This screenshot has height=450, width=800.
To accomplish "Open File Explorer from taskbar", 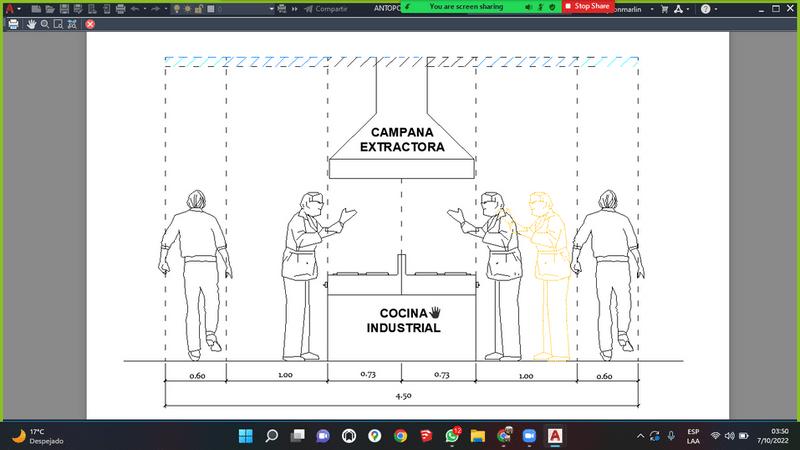I will [478, 436].
